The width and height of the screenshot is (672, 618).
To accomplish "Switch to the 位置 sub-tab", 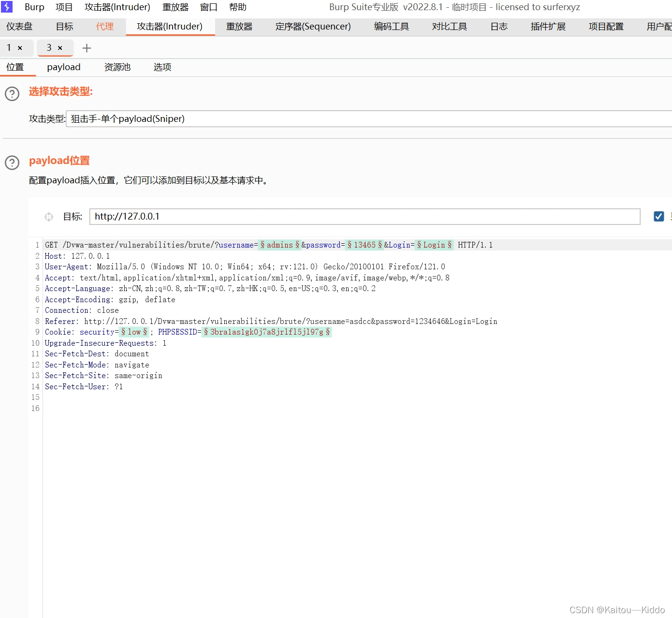I will 15,67.
